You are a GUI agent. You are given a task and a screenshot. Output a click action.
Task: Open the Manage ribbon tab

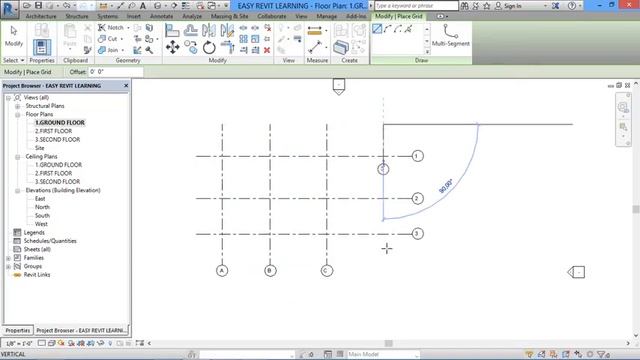(327, 16)
